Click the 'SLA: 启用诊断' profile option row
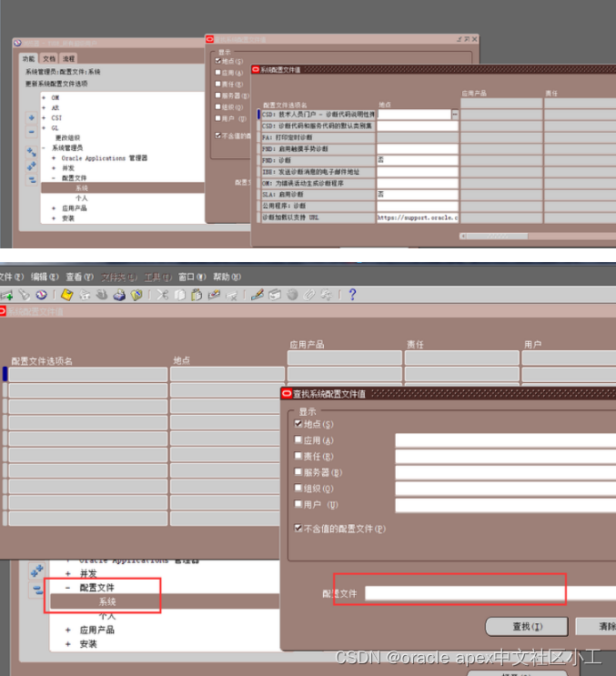The image size is (616, 676). 318,195
